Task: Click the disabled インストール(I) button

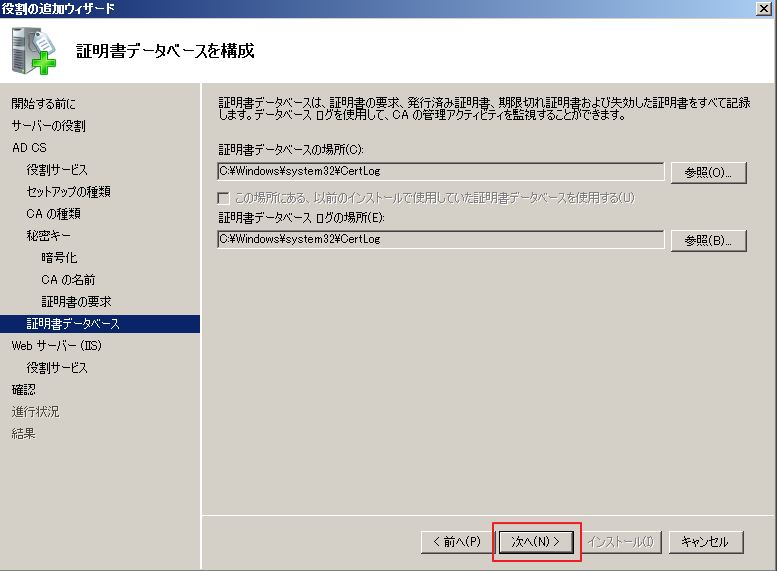Action: 621,542
